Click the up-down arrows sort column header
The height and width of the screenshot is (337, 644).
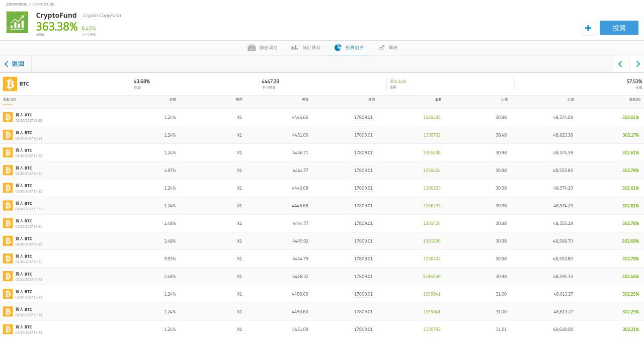point(438,100)
